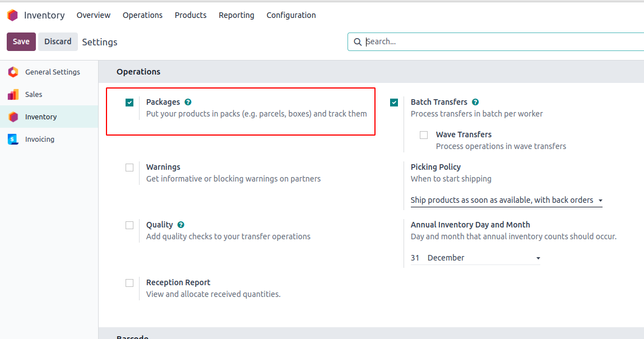Image resolution: width=644 pixels, height=339 pixels.
Task: Focus the settings Search field
Action: pyautogui.click(x=499, y=41)
